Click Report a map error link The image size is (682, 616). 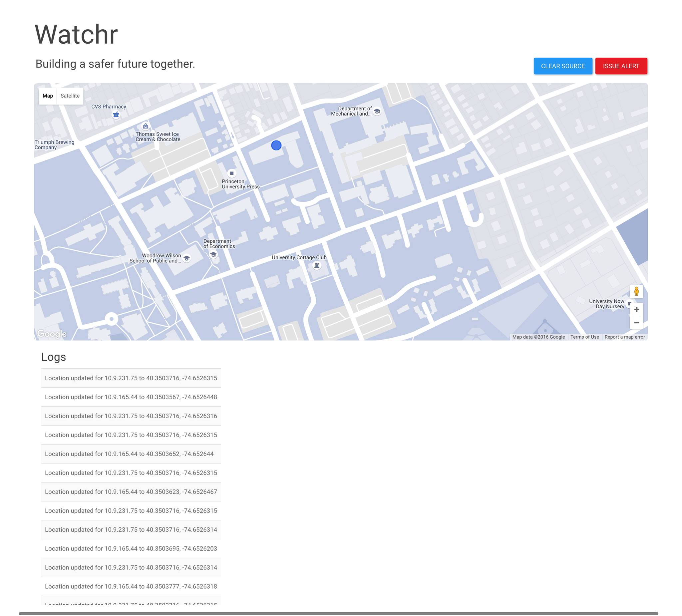click(624, 337)
